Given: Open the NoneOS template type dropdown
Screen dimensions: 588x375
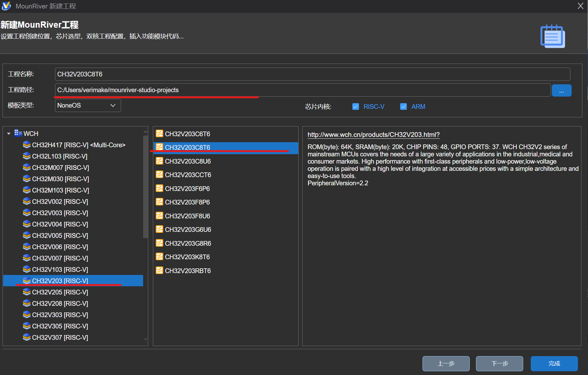Looking at the screenshot, I should (x=88, y=105).
